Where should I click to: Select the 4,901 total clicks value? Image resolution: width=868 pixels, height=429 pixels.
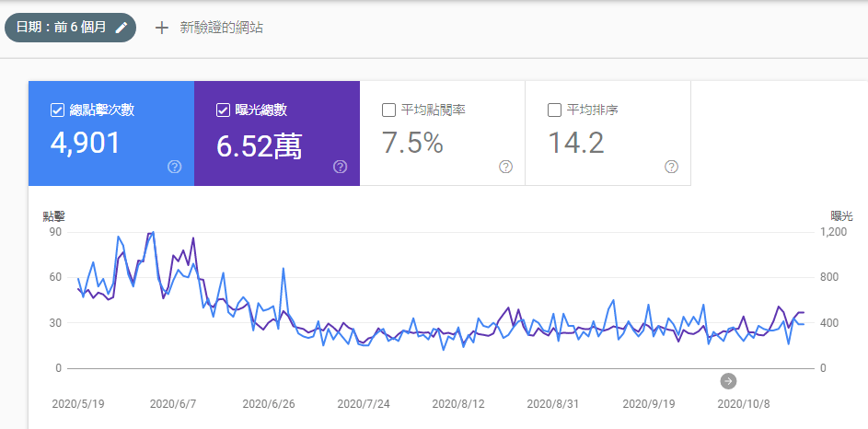[86, 143]
